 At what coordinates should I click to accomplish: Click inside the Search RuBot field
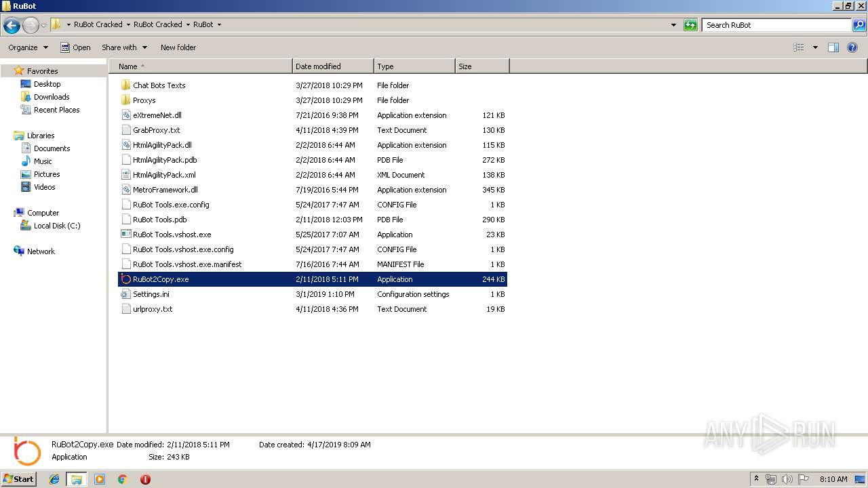pos(776,25)
